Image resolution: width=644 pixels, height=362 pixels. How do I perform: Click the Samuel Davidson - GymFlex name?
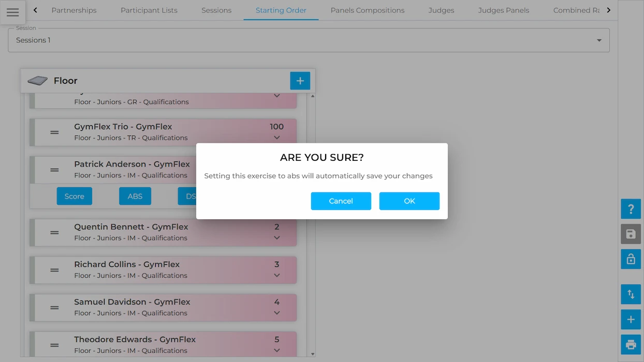132,302
